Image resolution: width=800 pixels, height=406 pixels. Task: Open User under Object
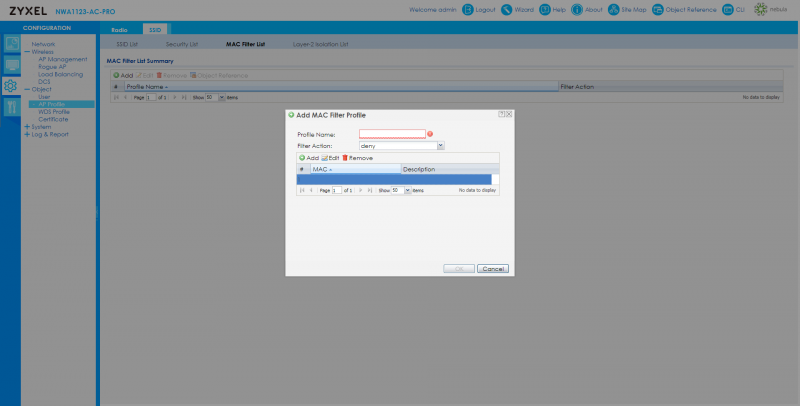coord(44,97)
